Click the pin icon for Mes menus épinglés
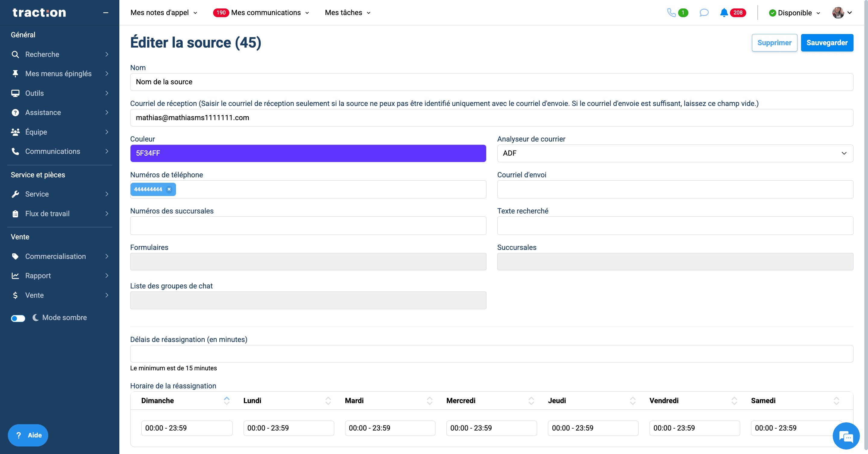Viewport: 868px width, 454px height. [15, 73]
